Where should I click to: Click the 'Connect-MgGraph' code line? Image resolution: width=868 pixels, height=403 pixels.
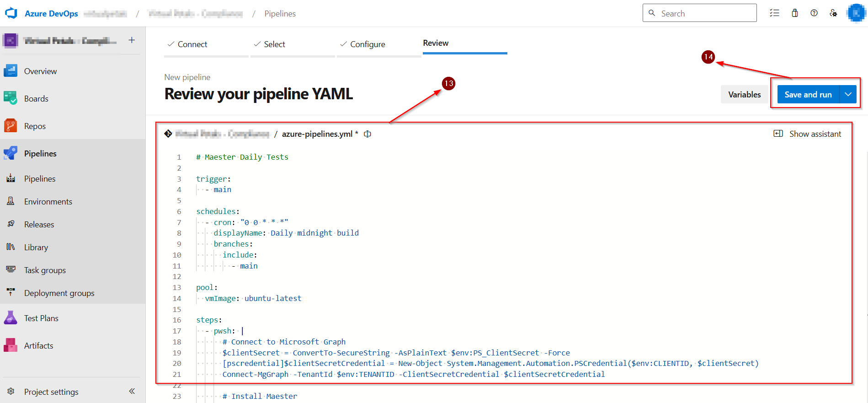(414, 374)
